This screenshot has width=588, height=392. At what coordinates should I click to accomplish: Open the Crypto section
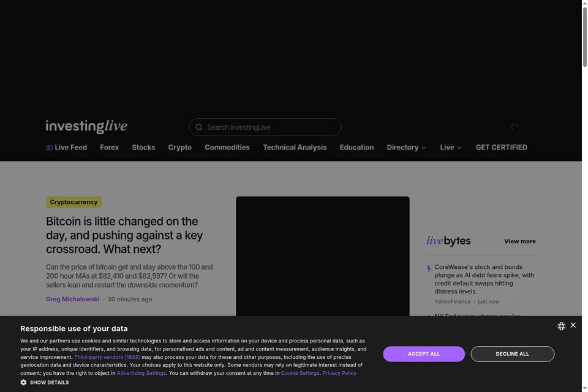tap(180, 148)
